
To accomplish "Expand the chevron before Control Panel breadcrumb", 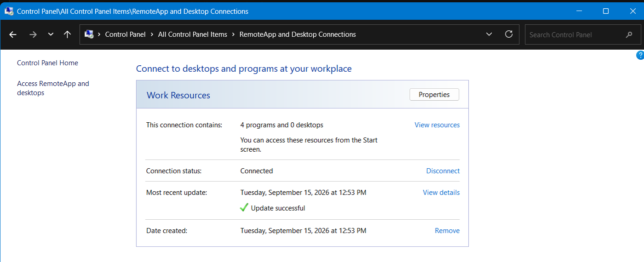I will [99, 34].
